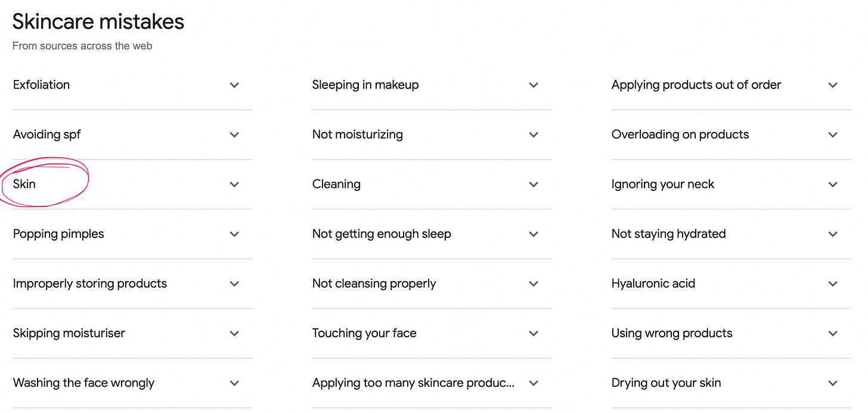
Task: Expand the Exfoliation chevron arrow
Action: pos(234,85)
